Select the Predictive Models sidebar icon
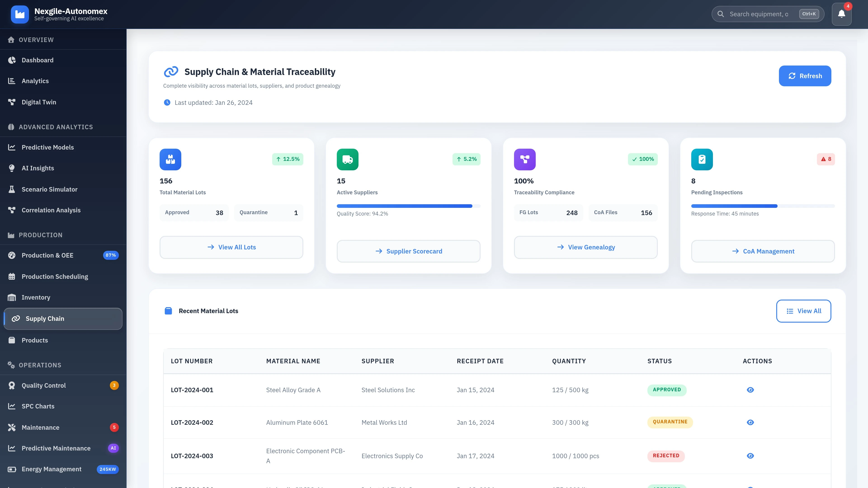The height and width of the screenshot is (488, 868). tap(12, 147)
